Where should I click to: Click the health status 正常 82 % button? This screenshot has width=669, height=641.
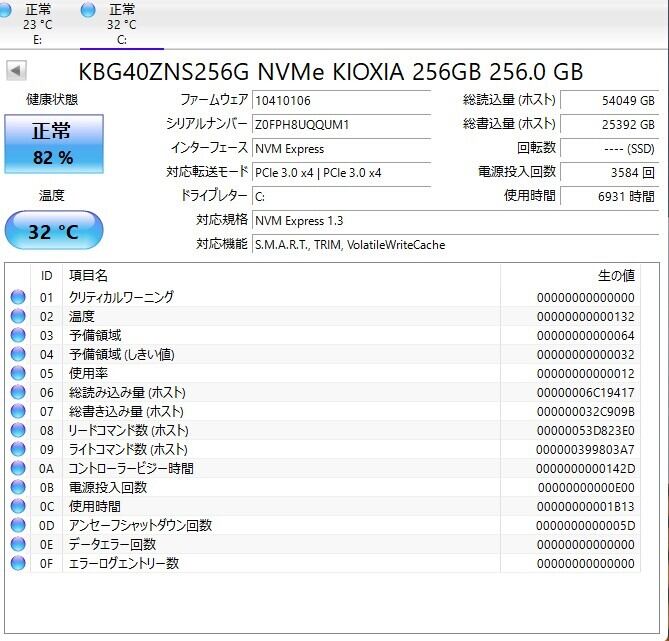click(x=53, y=142)
